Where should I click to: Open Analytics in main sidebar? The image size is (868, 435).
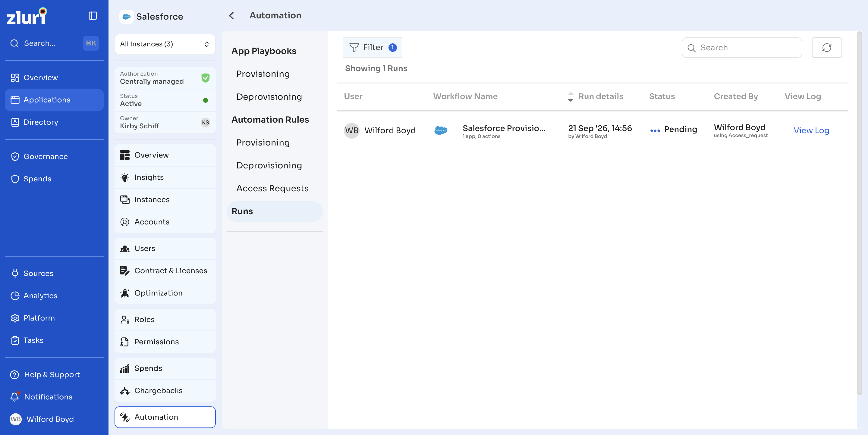pos(54,296)
